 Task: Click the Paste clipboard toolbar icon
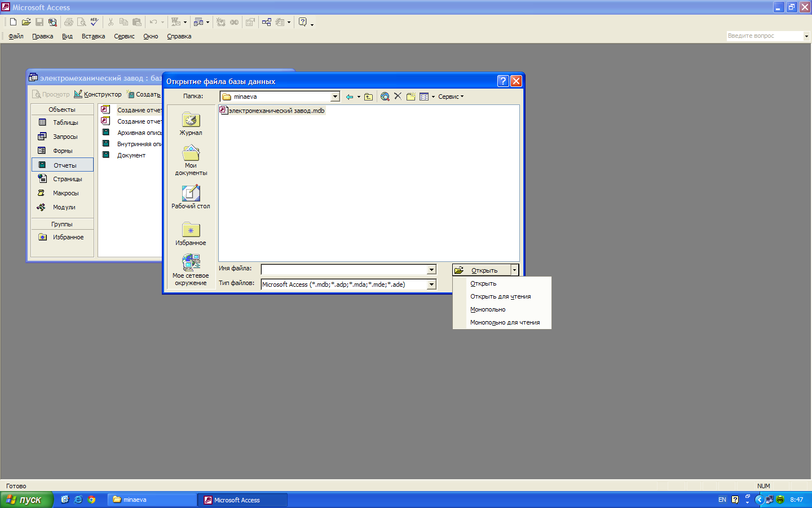pyautogui.click(x=137, y=22)
